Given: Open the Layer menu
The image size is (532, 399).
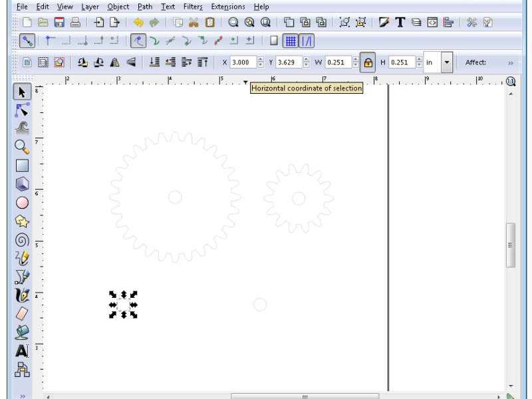Looking at the screenshot, I should click(x=90, y=7).
